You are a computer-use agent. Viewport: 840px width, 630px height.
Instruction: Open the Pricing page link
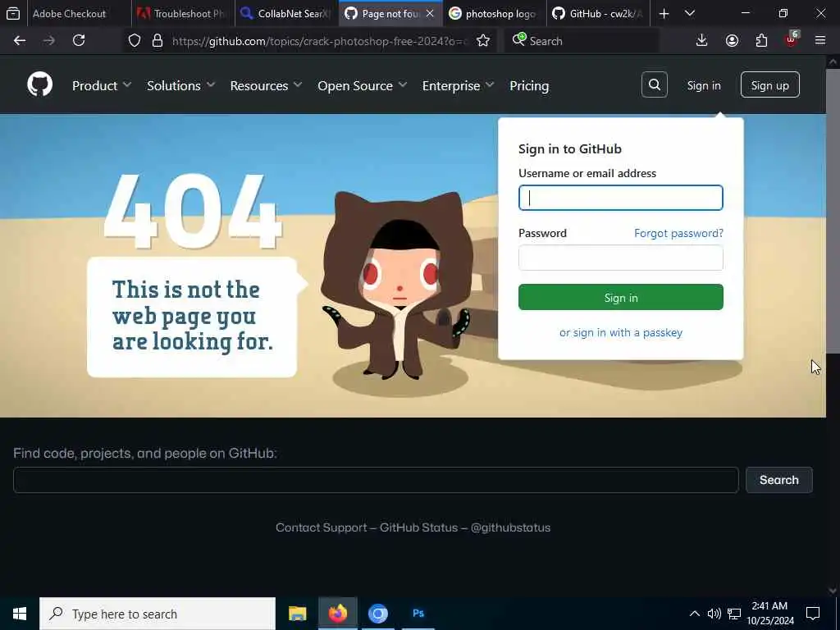529,85
